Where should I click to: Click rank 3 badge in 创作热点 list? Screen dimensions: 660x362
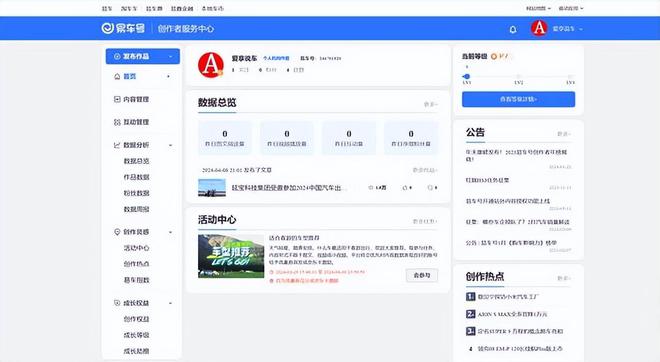point(471,331)
